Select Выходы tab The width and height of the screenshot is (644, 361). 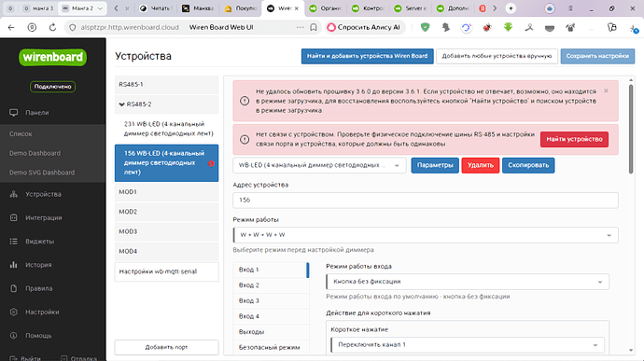271,332
